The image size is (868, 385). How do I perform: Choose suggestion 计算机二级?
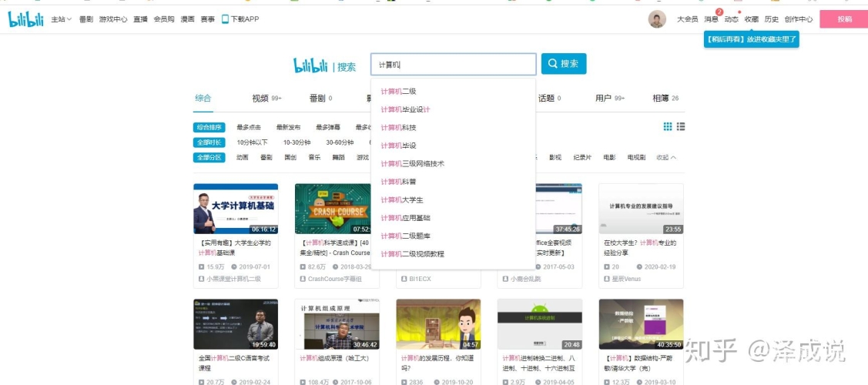pyautogui.click(x=454, y=92)
